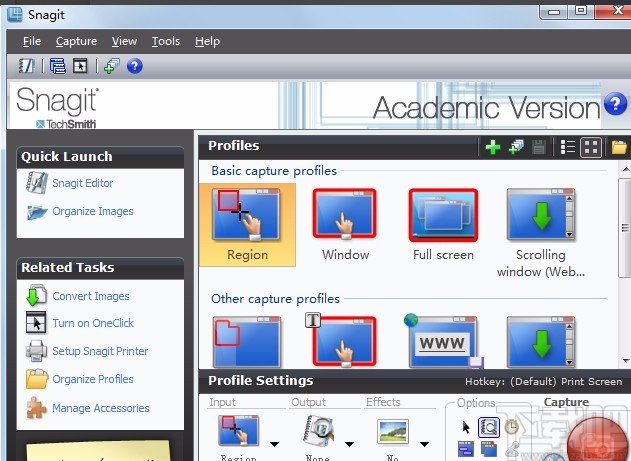Image resolution: width=631 pixels, height=461 pixels.
Task: Click the Organize Images folder icon
Action: [37, 212]
